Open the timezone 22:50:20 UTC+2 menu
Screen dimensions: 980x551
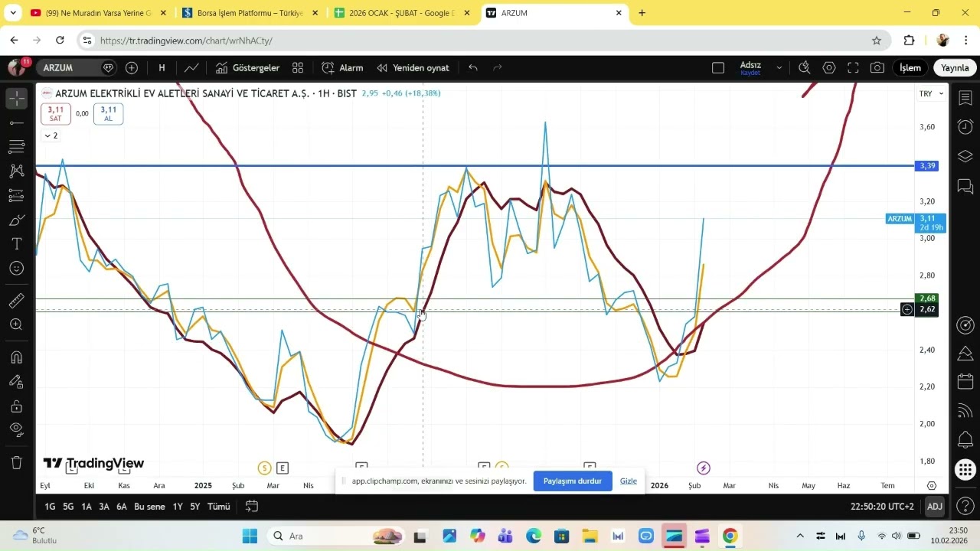(x=882, y=507)
